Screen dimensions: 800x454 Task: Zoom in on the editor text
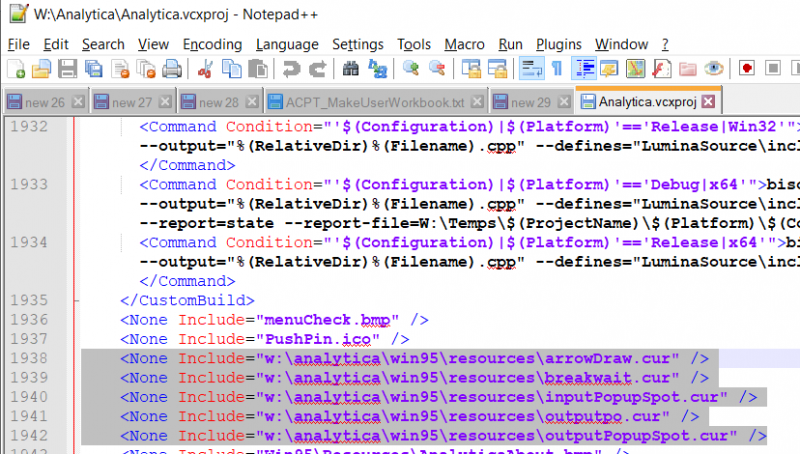(x=411, y=69)
